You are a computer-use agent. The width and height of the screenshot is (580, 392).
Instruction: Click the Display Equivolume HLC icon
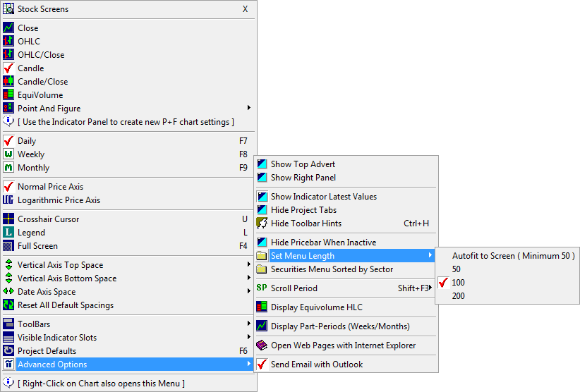[x=262, y=307]
